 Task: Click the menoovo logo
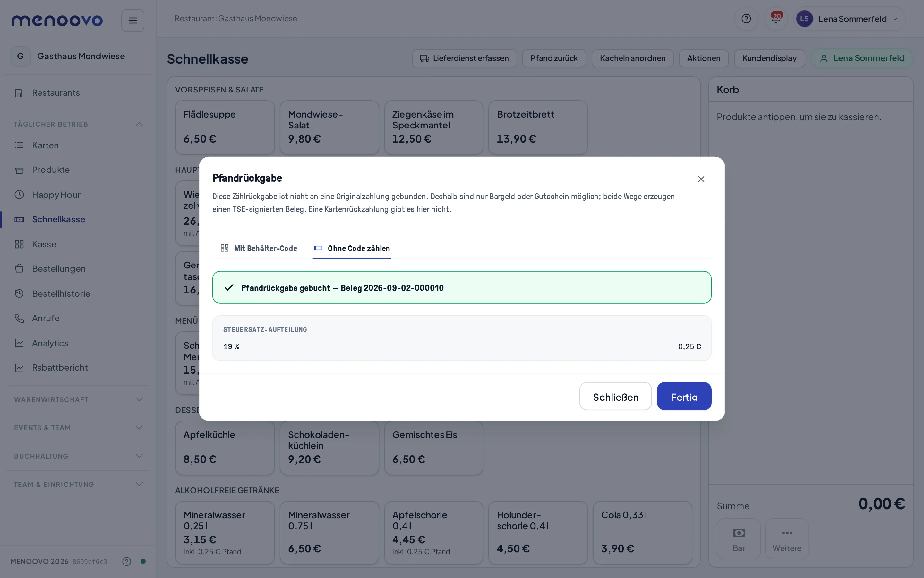pyautogui.click(x=57, y=20)
